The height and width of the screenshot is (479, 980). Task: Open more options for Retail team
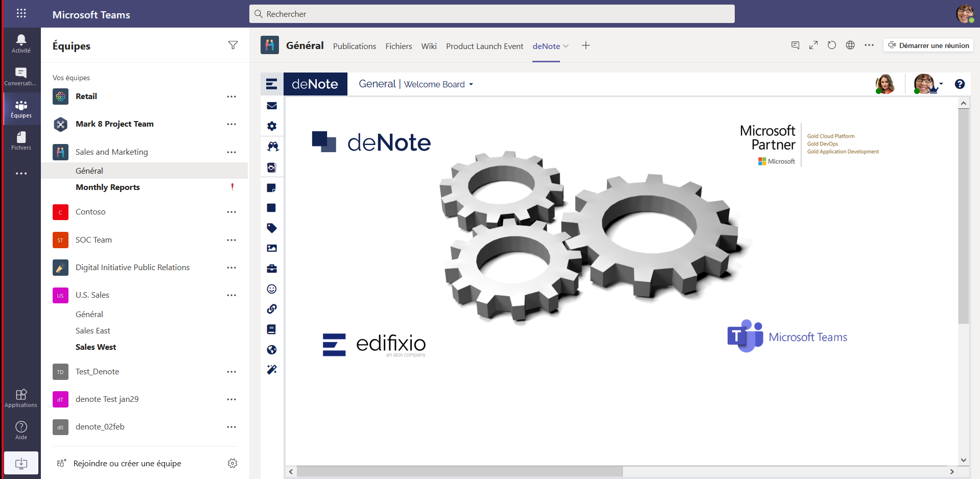[231, 97]
